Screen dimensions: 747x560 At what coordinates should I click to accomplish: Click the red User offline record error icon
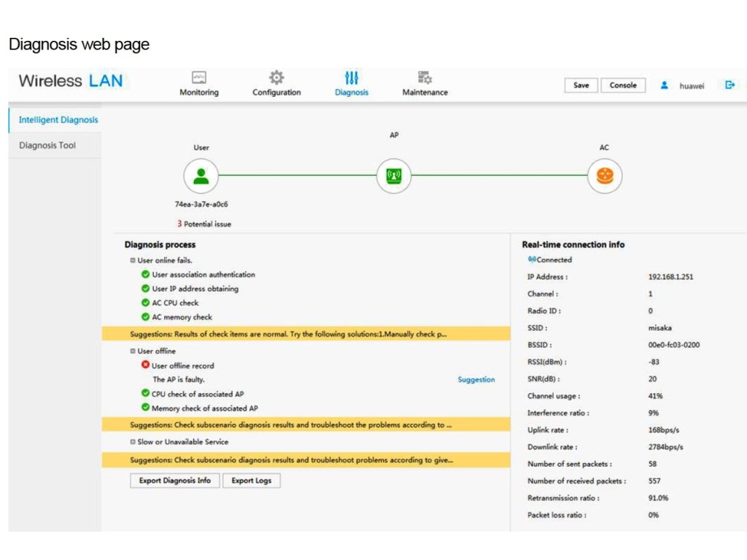pyautogui.click(x=146, y=365)
